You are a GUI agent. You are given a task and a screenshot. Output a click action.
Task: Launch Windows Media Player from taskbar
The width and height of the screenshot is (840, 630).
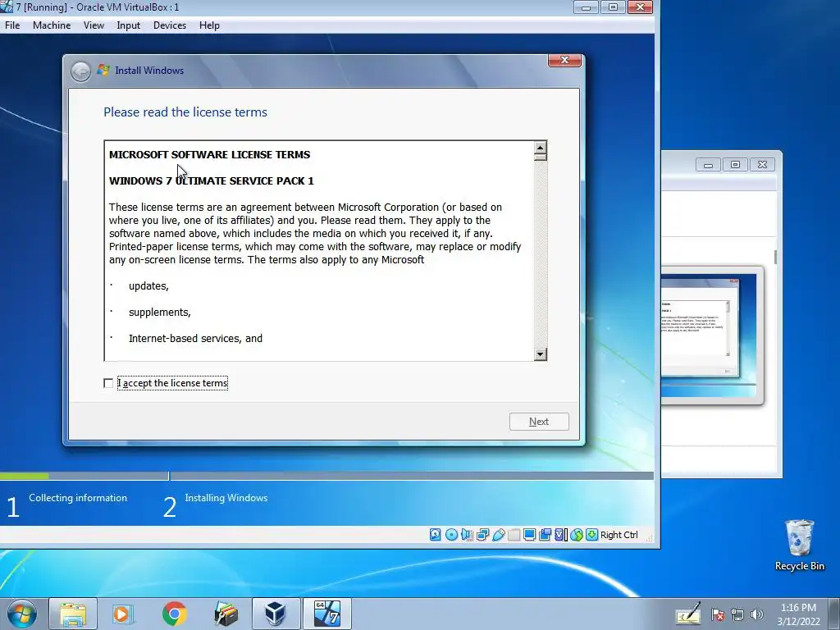[x=123, y=614]
